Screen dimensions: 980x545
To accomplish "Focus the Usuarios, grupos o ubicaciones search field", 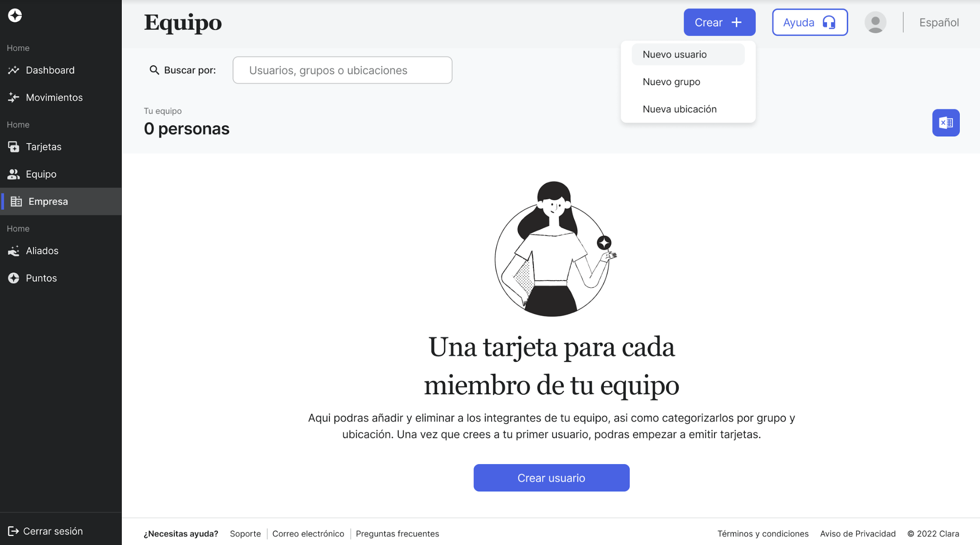I will pyautogui.click(x=342, y=70).
